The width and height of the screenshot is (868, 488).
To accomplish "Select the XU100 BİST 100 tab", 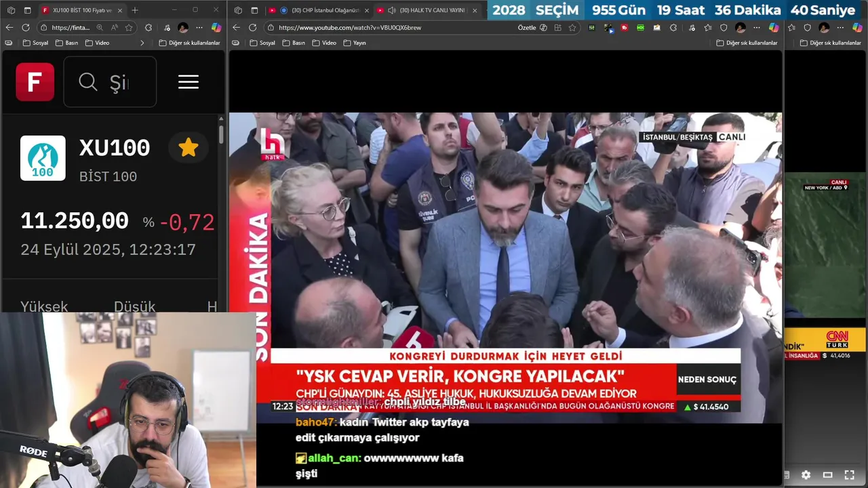I will tap(81, 10).
